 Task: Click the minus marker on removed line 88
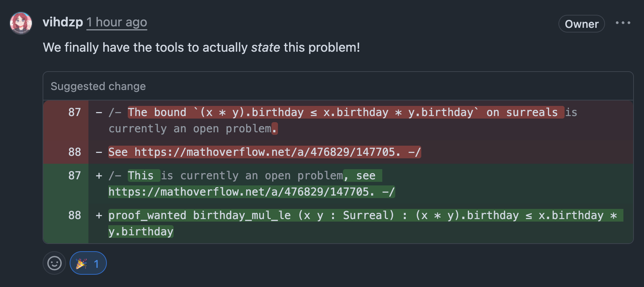pos(99,152)
